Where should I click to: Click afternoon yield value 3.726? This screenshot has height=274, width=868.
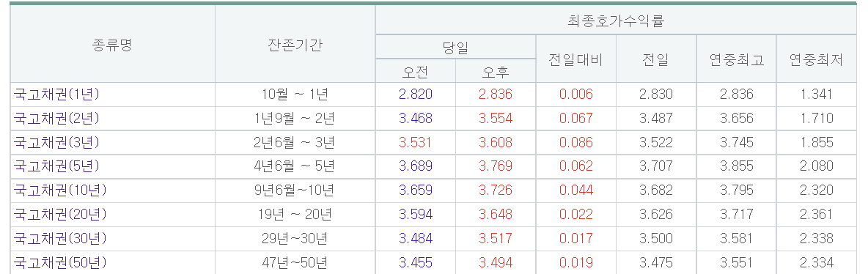coord(496,190)
